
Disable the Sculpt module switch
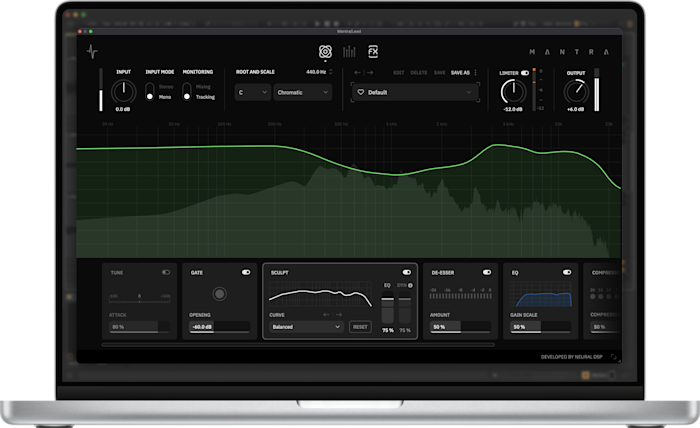click(407, 272)
